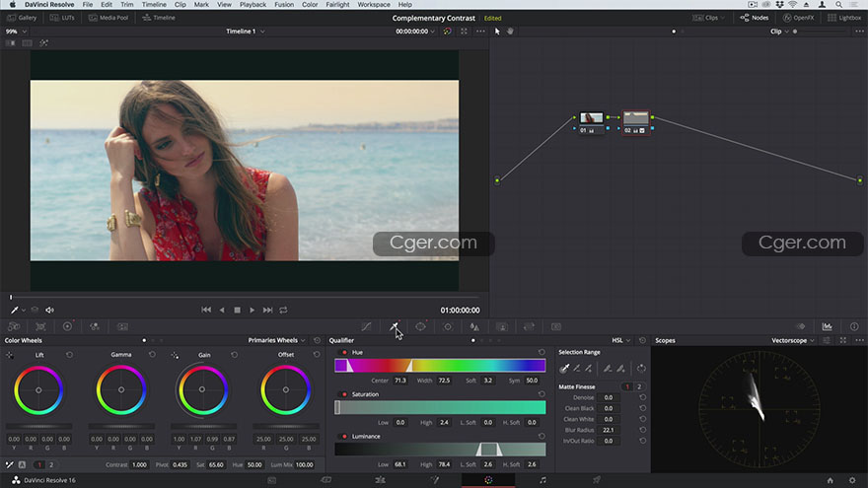868x488 pixels.
Task: Open the Camera Raw palette icon
Action: 14,326
